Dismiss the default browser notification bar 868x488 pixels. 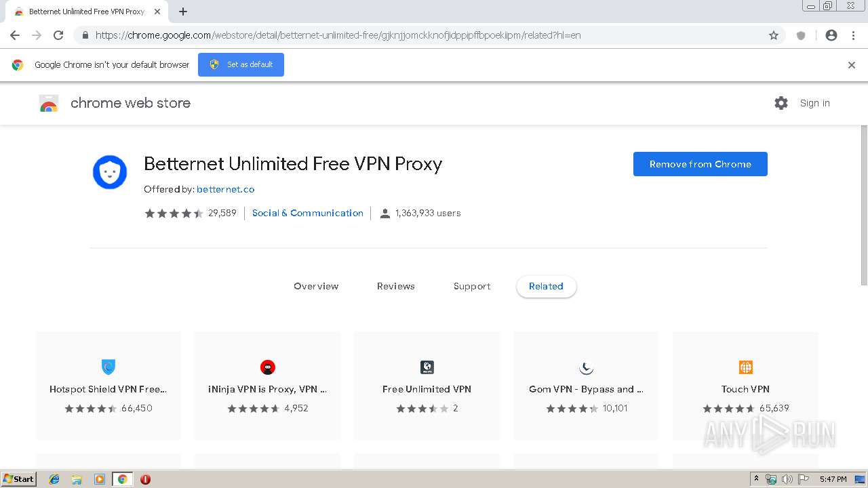tap(852, 65)
